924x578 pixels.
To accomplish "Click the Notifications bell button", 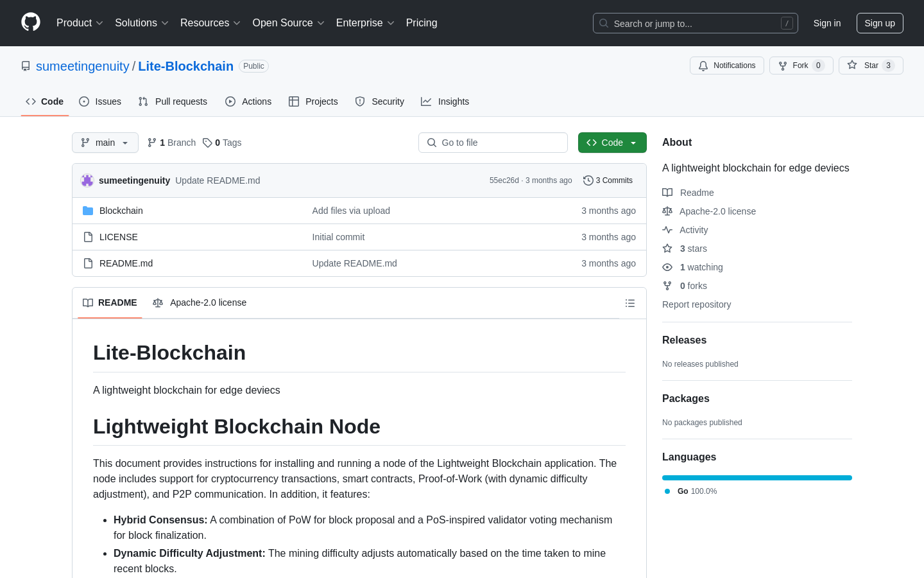I will click(727, 66).
